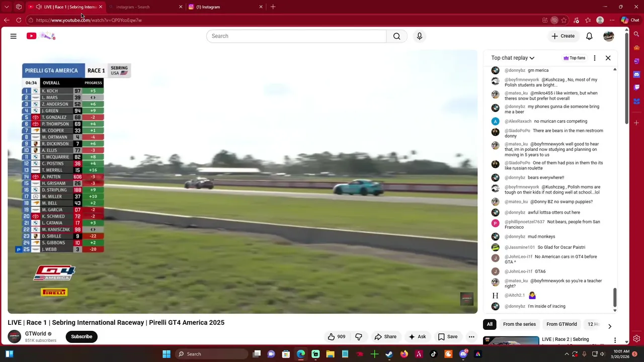Reload the current page

pos(19,20)
